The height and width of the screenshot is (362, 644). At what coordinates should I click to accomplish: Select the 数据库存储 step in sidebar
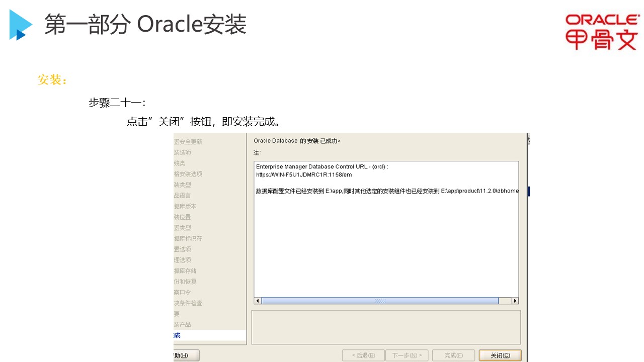185,271
